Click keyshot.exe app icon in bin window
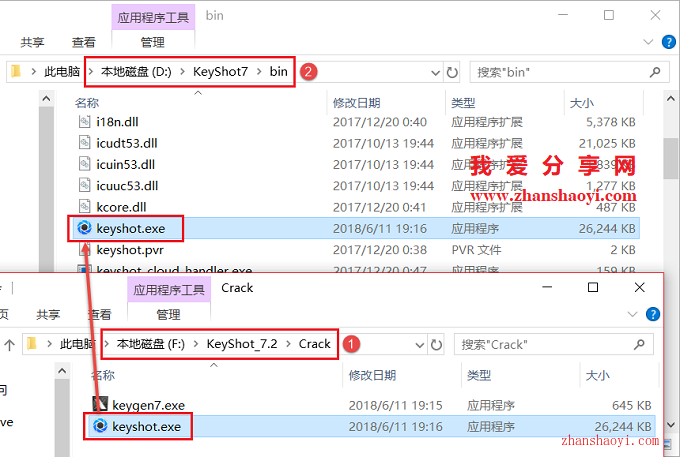 [84, 228]
